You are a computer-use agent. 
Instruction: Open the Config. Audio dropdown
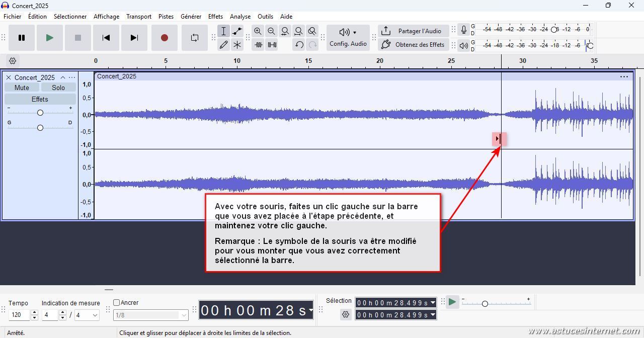(x=348, y=38)
